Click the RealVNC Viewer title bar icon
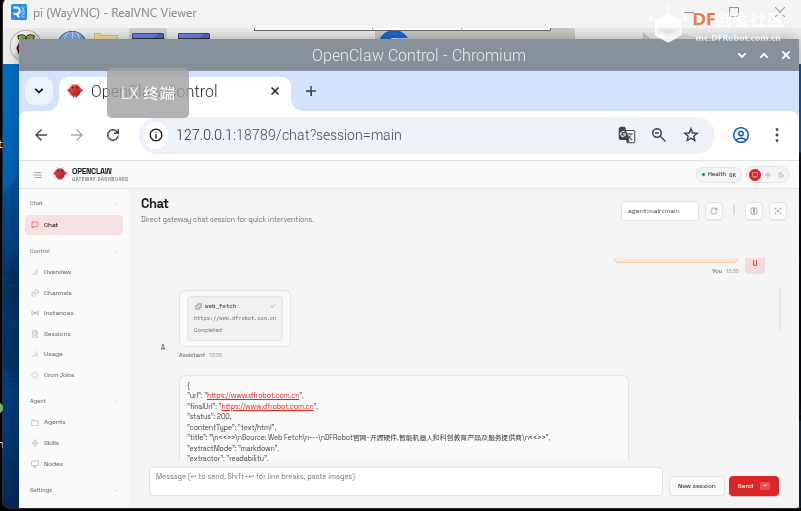 click(x=19, y=12)
